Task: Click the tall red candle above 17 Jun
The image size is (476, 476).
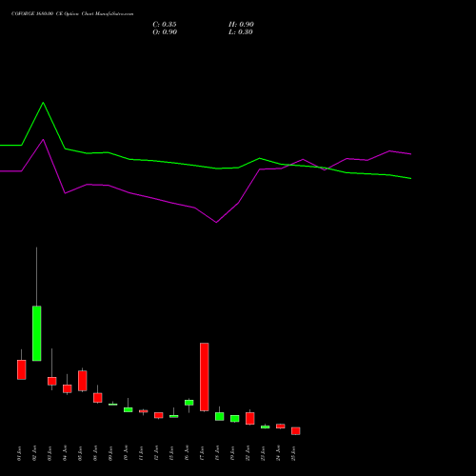Action: [205, 377]
